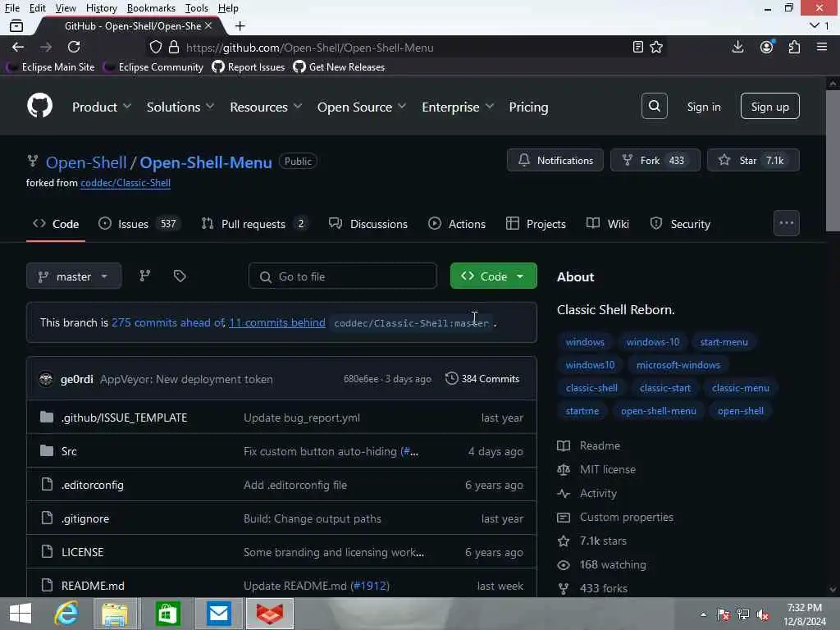Screen dimensions: 840x630
Task: Open the extensions puzzle icon
Action: [x=794, y=47]
